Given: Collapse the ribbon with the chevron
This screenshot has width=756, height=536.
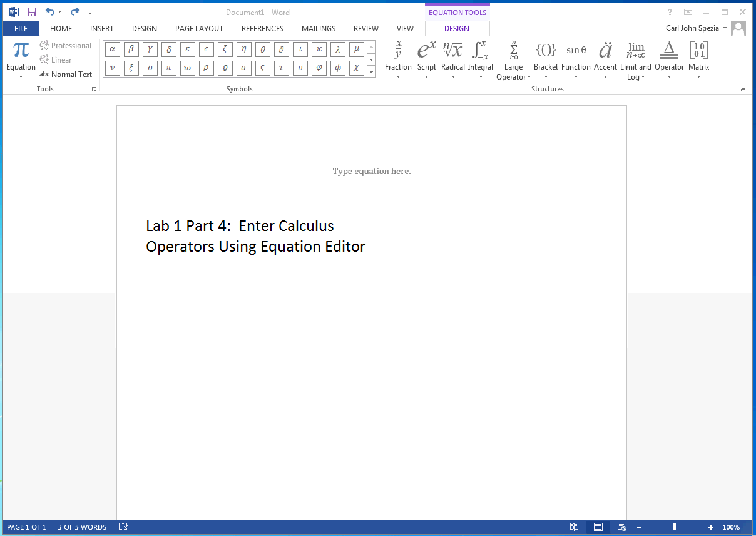Looking at the screenshot, I should [x=743, y=90].
